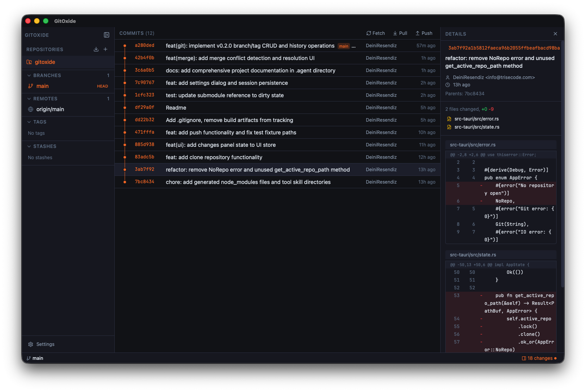
Task: Select the main branch in sidebar
Action: point(68,86)
